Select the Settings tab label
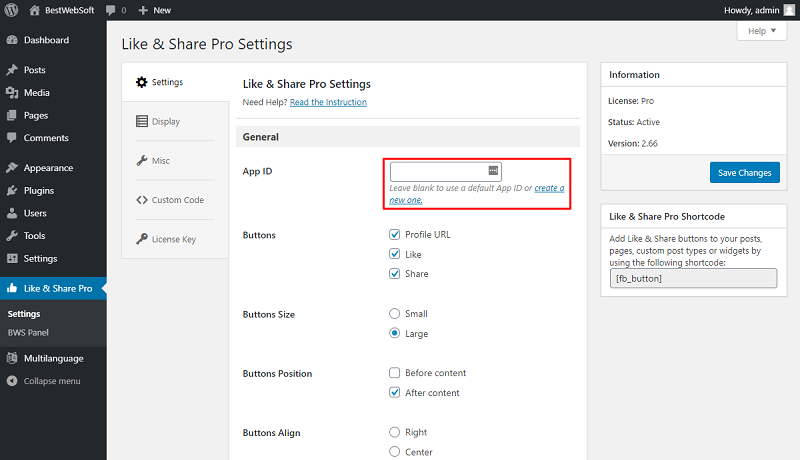800x460 pixels. click(x=167, y=82)
